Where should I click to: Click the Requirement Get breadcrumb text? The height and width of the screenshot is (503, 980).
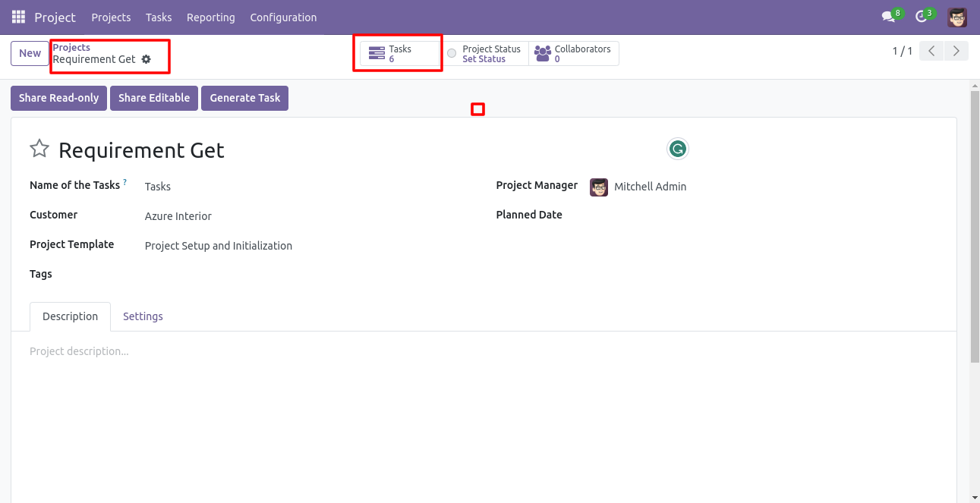point(94,59)
